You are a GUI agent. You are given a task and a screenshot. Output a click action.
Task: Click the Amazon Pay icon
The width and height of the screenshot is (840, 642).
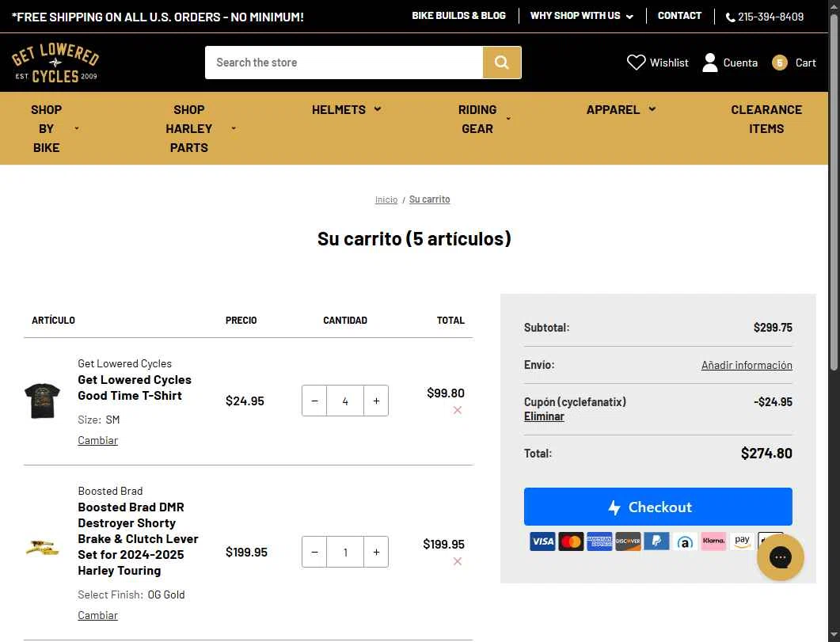coord(742,541)
